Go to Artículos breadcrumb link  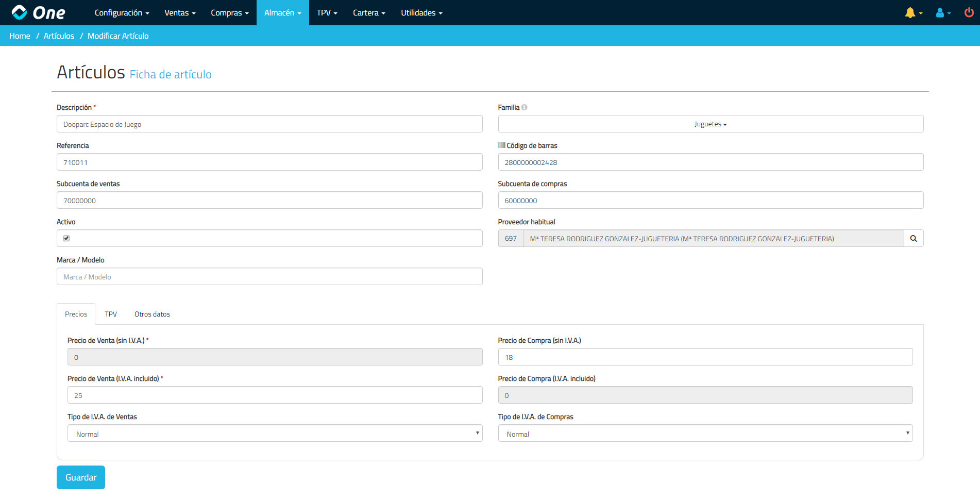tap(59, 36)
